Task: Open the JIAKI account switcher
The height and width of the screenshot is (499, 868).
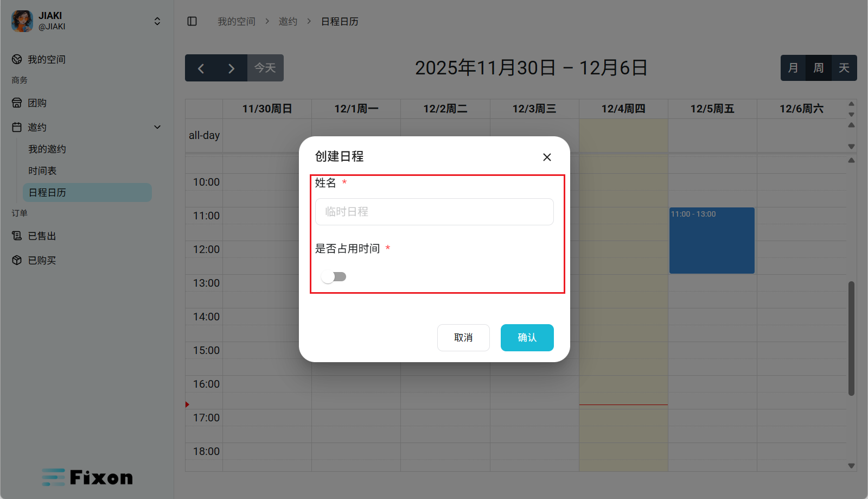Action: (x=157, y=21)
